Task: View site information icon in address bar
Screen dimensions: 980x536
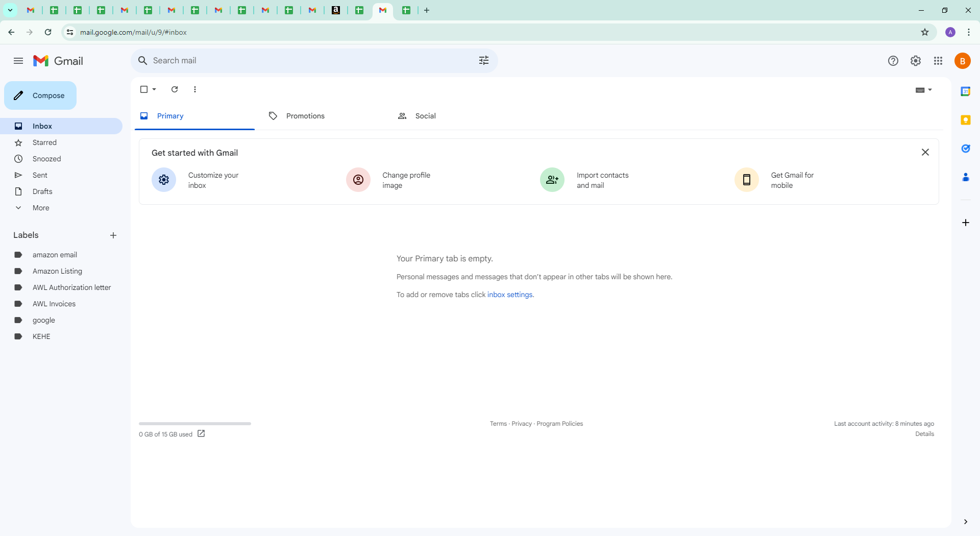Action: point(70,32)
